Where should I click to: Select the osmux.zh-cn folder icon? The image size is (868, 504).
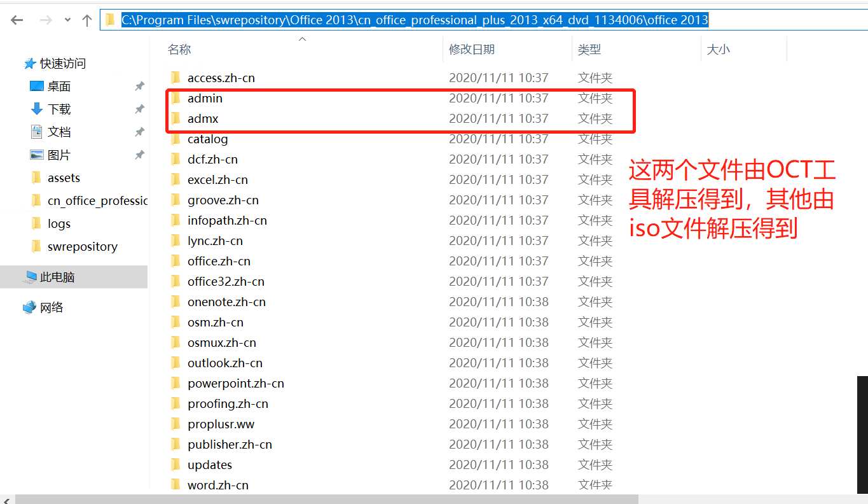[176, 342]
